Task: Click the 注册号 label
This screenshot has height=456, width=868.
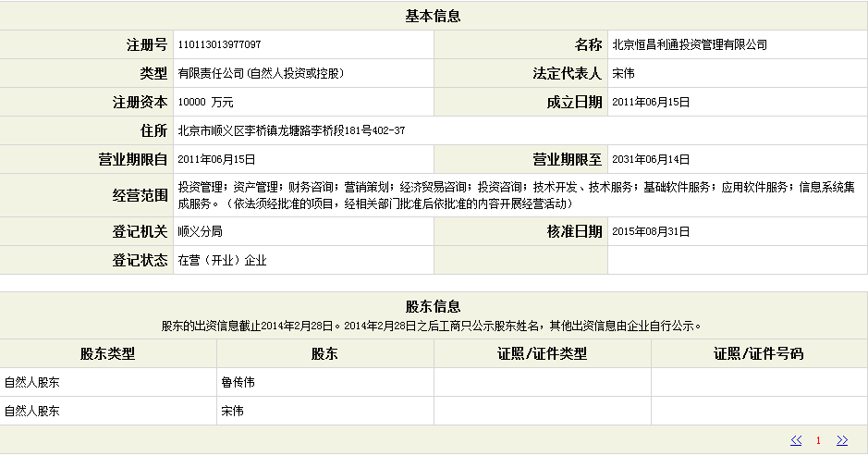Action: (x=147, y=45)
